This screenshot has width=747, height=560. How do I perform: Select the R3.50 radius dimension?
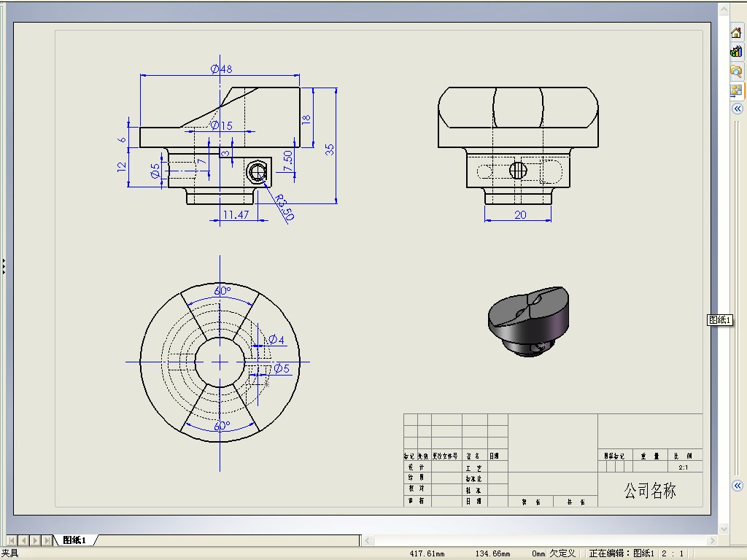point(285,208)
